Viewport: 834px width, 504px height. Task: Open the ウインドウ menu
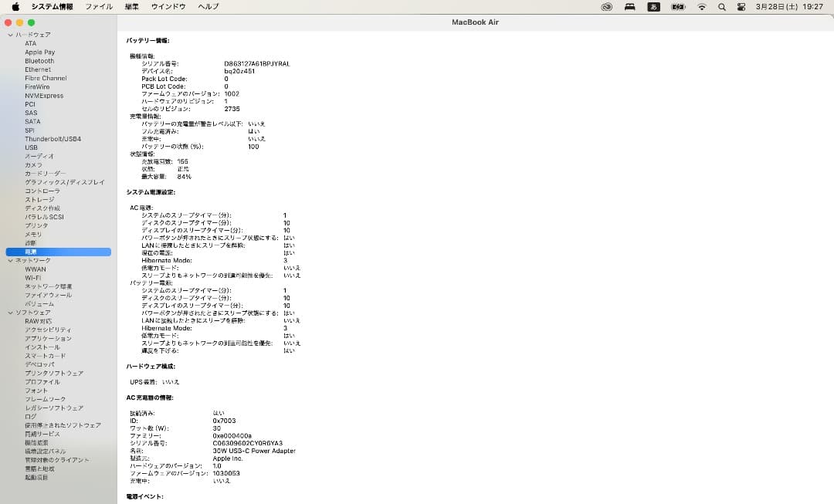168,7
